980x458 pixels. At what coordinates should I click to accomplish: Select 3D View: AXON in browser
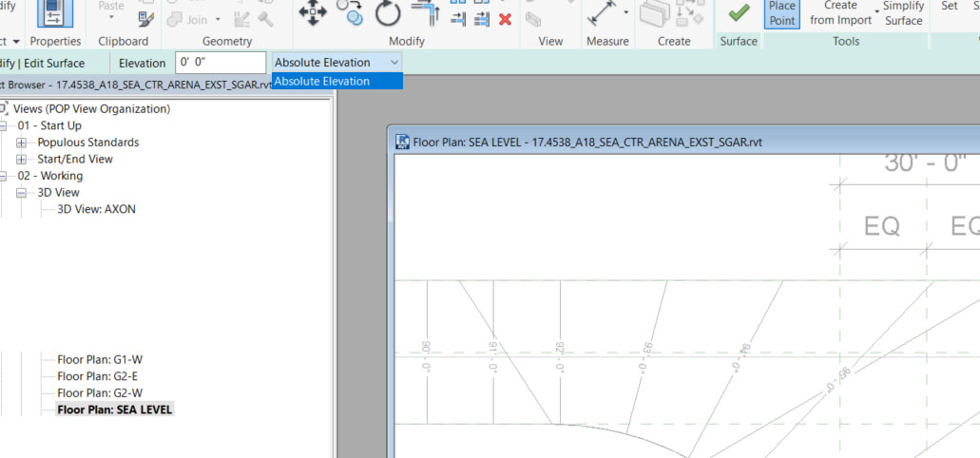[96, 209]
